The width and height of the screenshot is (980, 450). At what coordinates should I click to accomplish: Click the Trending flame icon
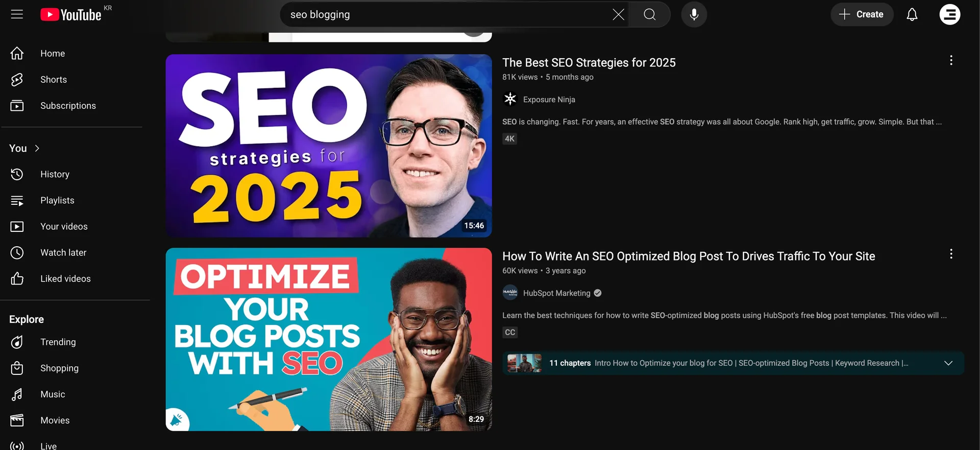(x=17, y=342)
